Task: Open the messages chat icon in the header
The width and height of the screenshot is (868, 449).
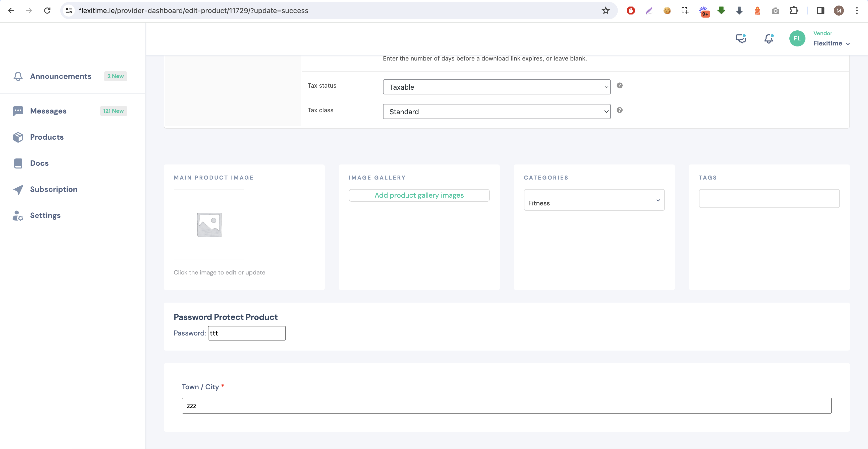Action: pyautogui.click(x=740, y=39)
